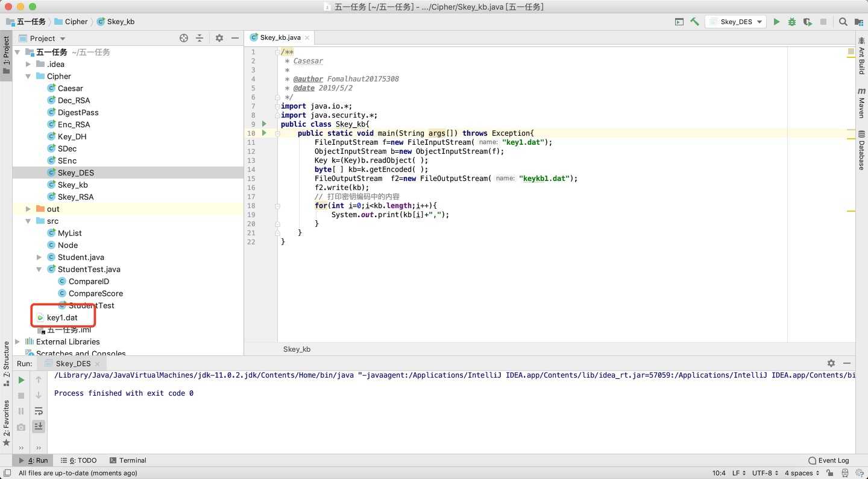Open the Terminal tab
868x479 pixels.
(x=128, y=460)
